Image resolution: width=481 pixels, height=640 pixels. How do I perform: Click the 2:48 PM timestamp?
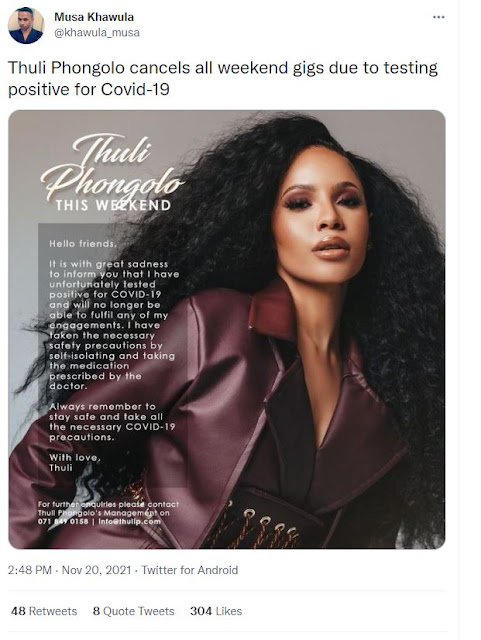pyautogui.click(x=30, y=570)
